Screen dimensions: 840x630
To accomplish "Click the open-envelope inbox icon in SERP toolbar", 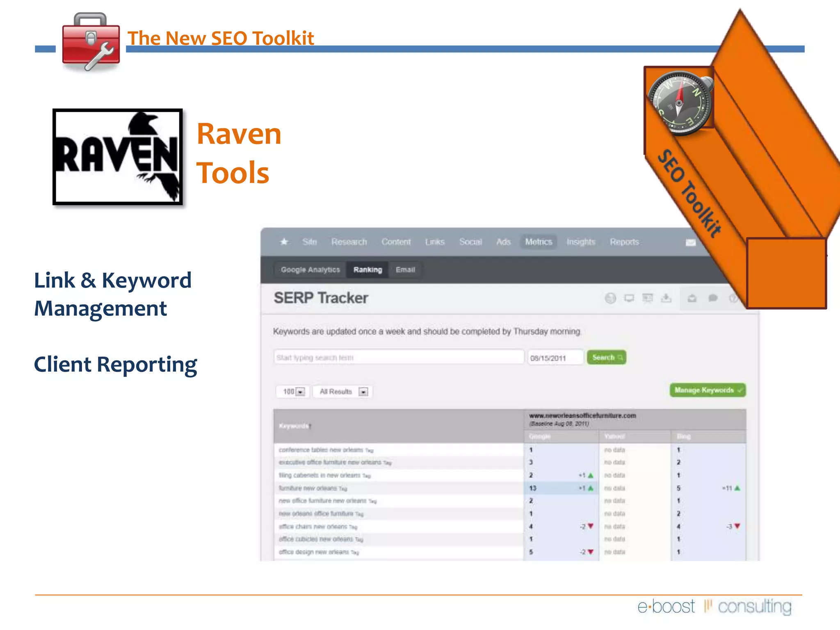I will (x=692, y=298).
